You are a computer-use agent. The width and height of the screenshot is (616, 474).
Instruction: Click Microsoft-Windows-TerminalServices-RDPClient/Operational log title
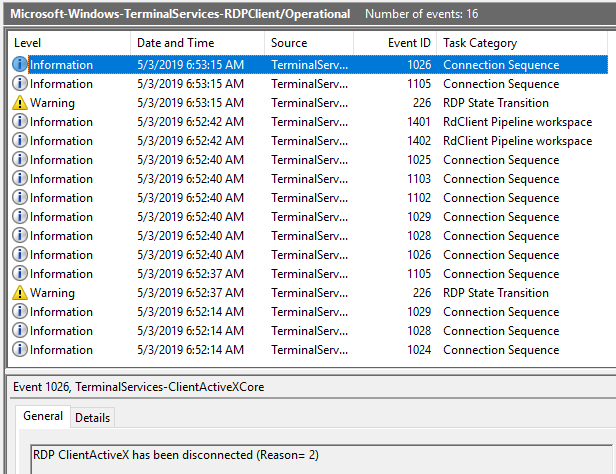pyautogui.click(x=180, y=14)
